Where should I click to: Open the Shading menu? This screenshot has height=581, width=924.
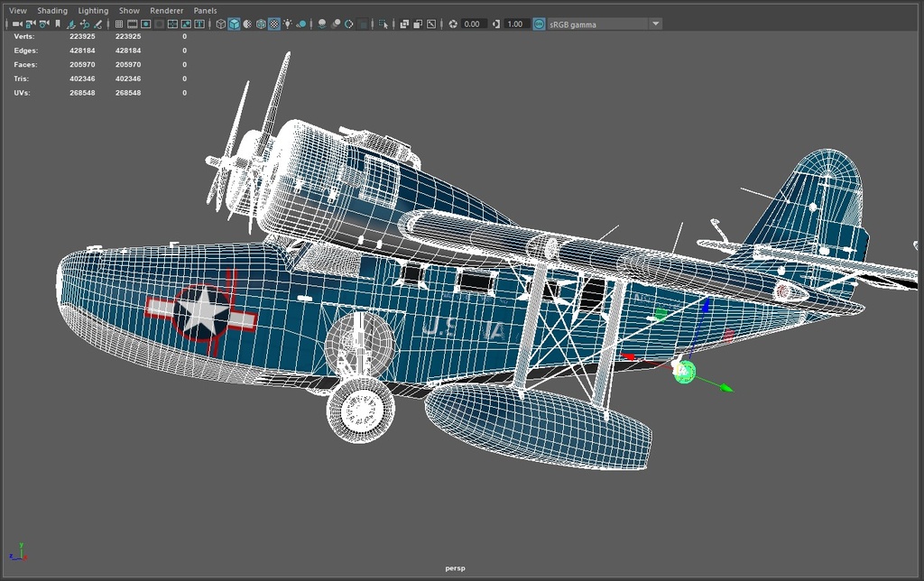point(52,10)
